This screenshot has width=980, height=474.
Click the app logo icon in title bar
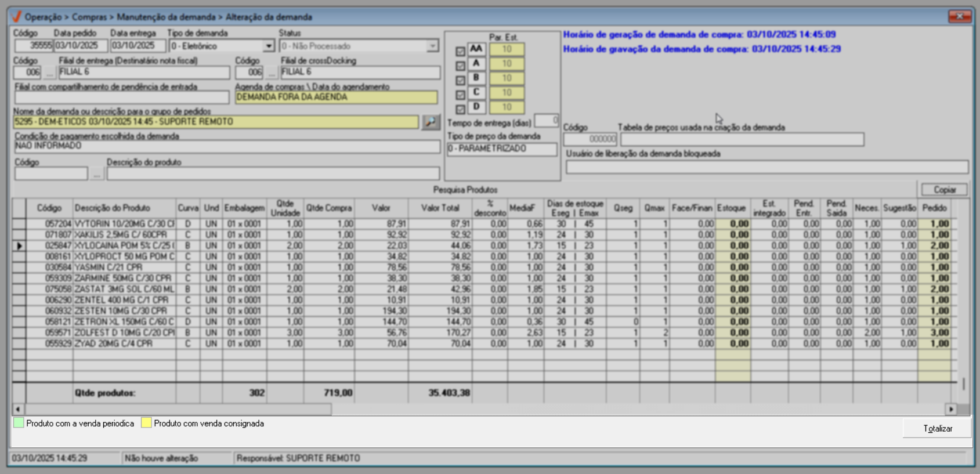(x=16, y=17)
